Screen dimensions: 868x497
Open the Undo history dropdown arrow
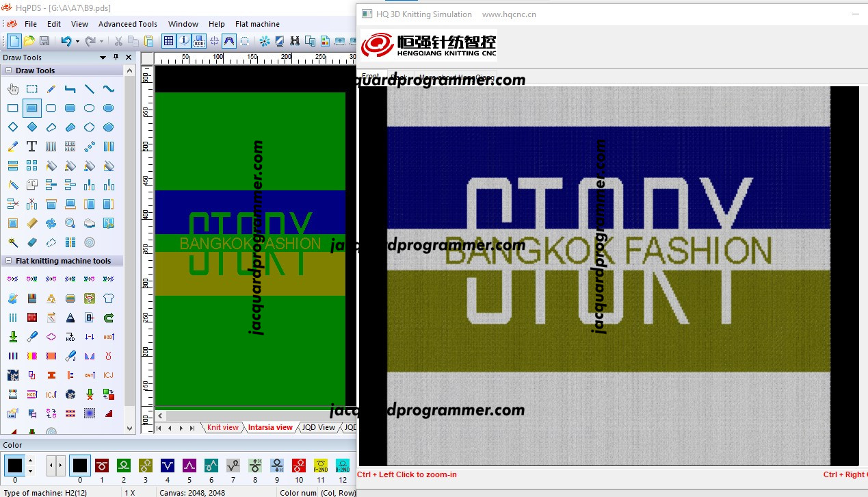click(x=77, y=41)
